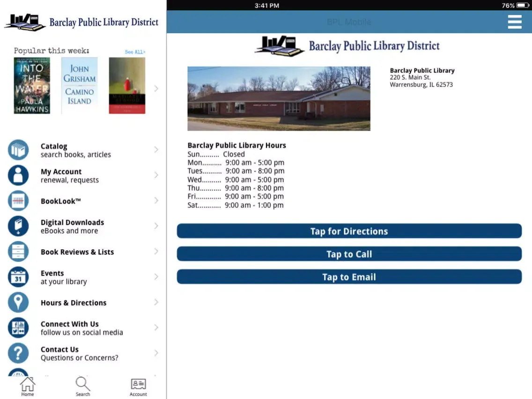Screen dimensions: 532x399
Task: Tap the Barclay Public Library building photo
Action: tap(279, 98)
